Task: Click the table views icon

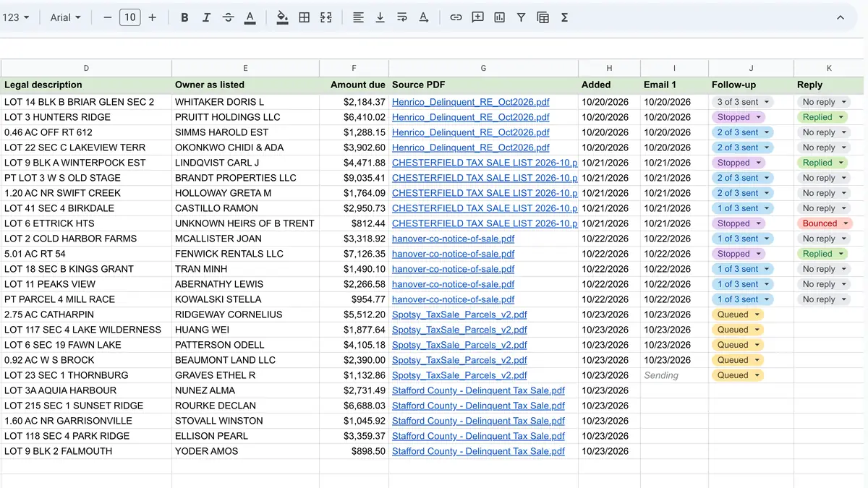Action: (x=542, y=17)
